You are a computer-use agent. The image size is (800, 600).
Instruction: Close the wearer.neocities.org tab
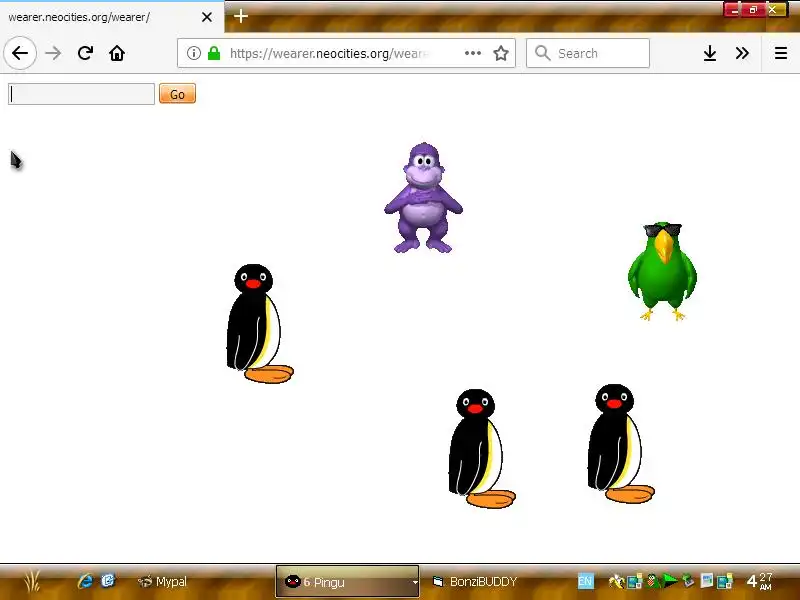207,17
